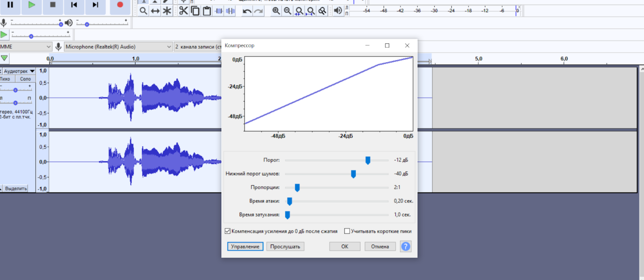Check Учитывать короткие пики checkbox
This screenshot has width=644, height=280.
(x=347, y=231)
